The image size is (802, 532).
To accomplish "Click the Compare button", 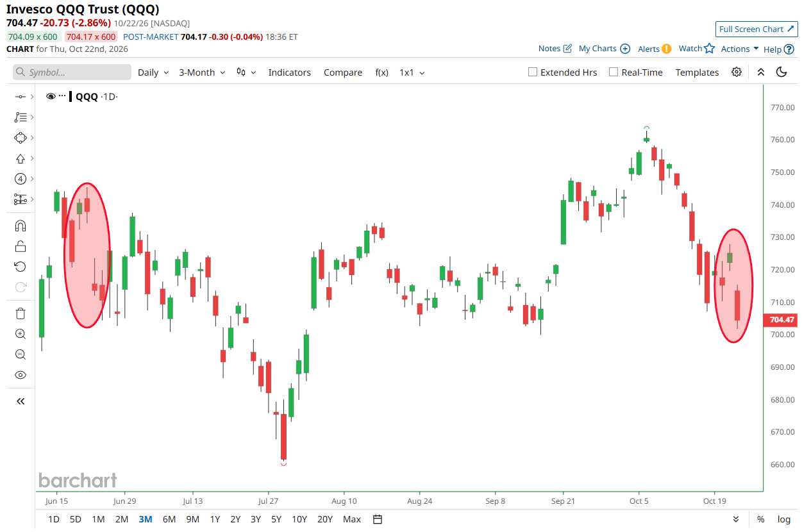I will (x=343, y=72).
